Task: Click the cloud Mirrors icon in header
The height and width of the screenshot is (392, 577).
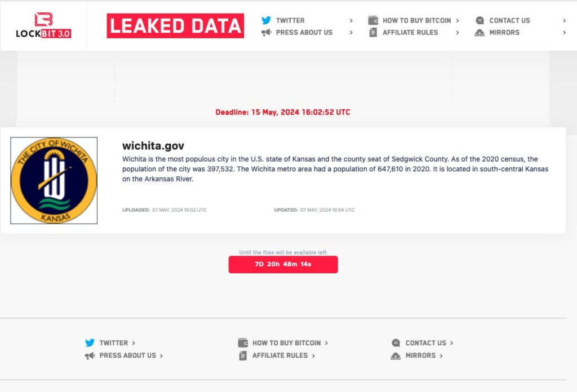Action: pos(480,33)
